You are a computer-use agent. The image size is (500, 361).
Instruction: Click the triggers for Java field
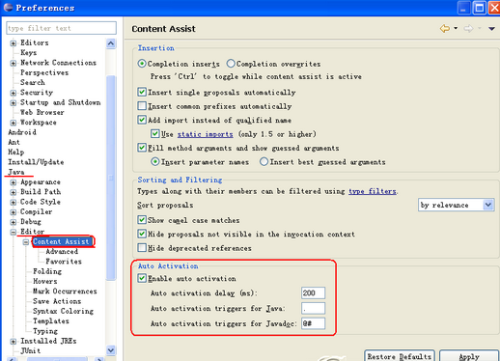click(313, 308)
